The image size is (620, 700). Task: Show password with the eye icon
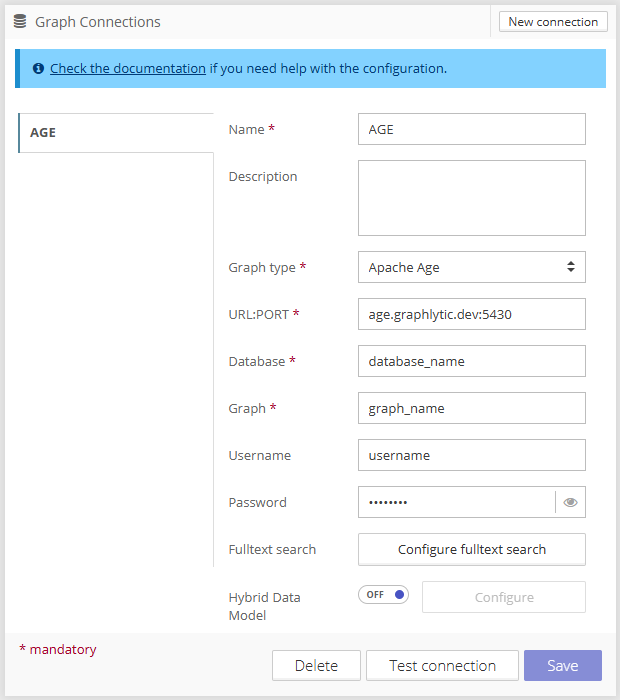coord(570,502)
